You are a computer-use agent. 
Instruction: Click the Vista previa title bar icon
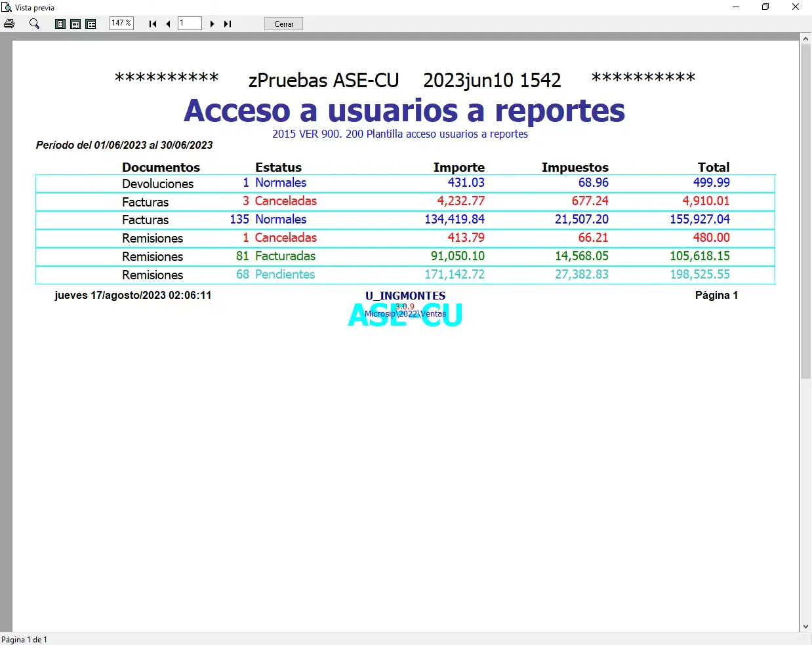coord(7,7)
